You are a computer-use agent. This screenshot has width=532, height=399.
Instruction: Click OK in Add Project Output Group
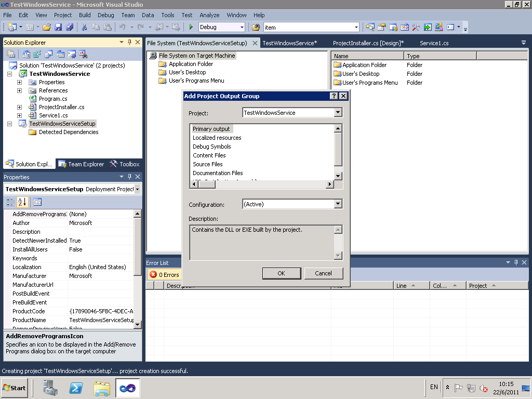click(281, 273)
